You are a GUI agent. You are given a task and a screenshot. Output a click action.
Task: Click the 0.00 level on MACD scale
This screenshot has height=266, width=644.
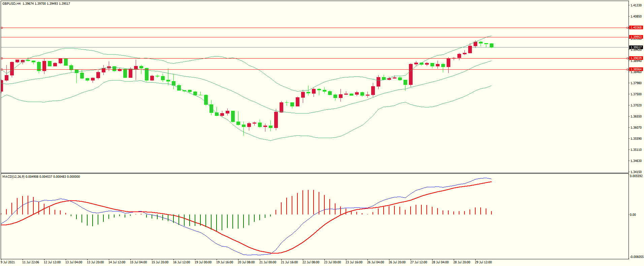click(633, 215)
